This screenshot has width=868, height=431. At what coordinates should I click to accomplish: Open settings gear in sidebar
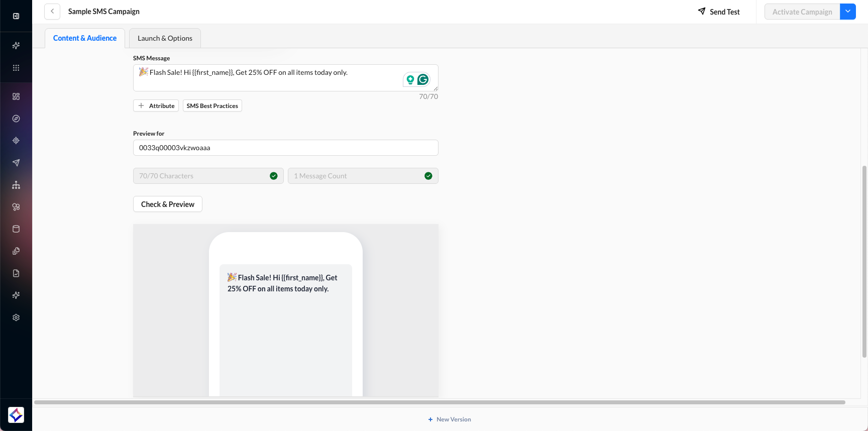[16, 317]
